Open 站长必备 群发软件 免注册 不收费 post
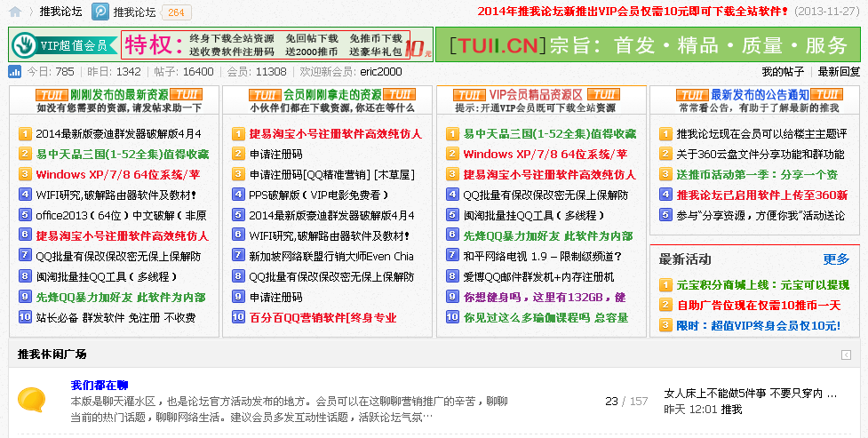 (115, 318)
